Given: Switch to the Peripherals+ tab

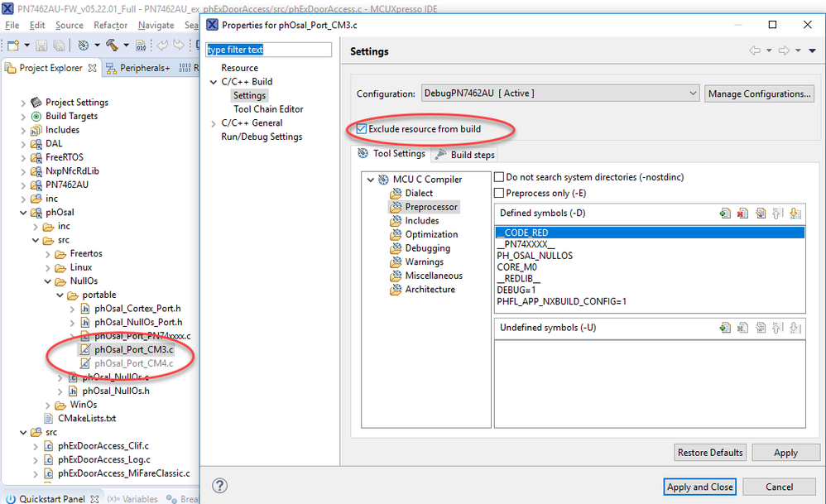Looking at the screenshot, I should coord(138,68).
